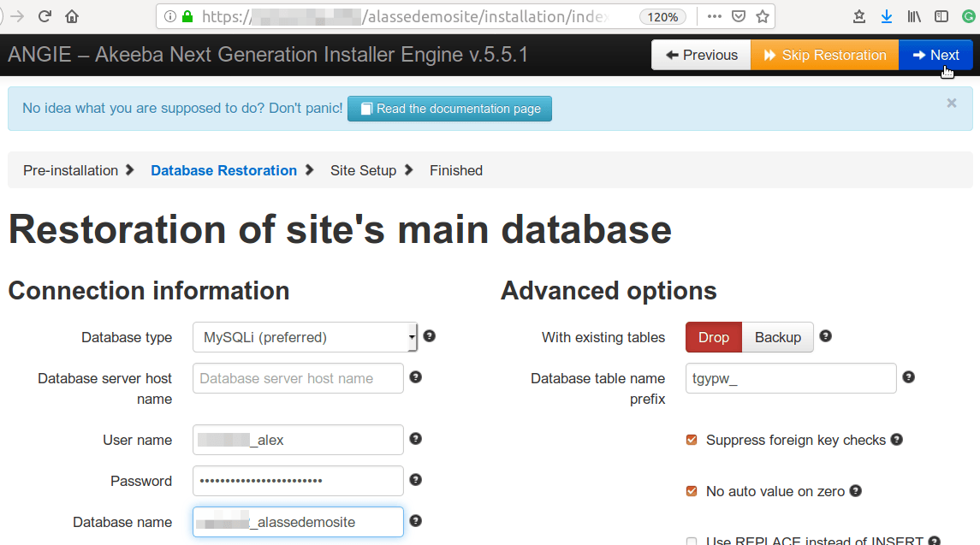Show help for With existing tables

tap(826, 336)
